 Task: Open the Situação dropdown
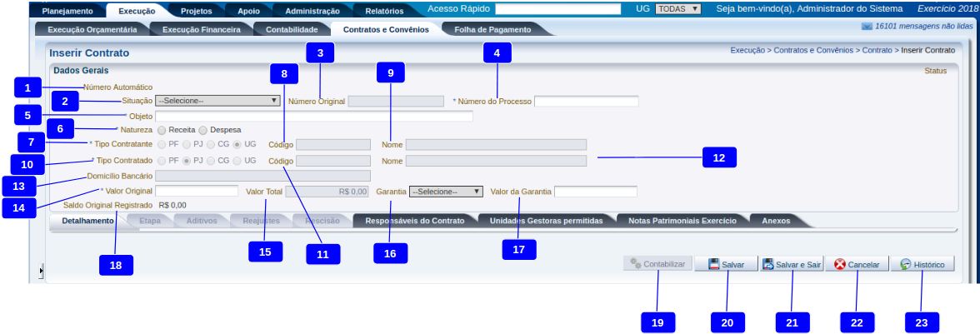pyautogui.click(x=217, y=101)
